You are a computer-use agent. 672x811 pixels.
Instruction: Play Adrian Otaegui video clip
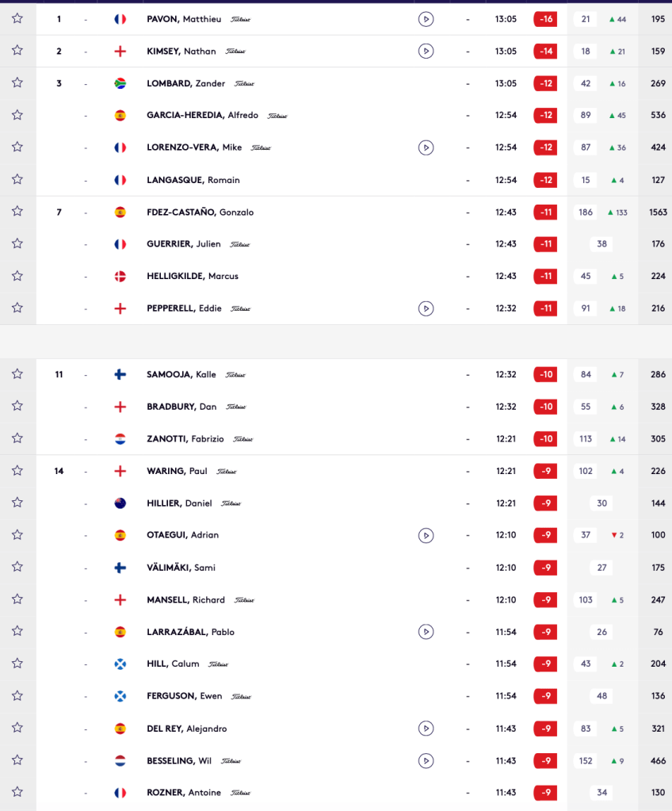(426, 535)
